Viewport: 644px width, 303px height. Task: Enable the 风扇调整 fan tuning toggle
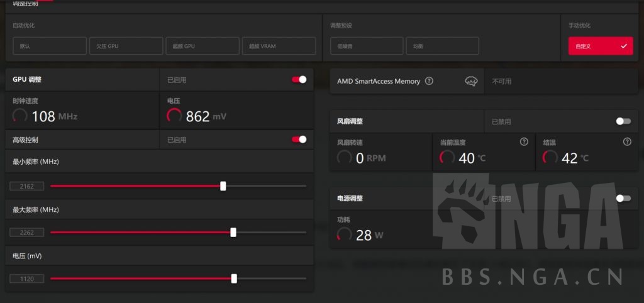623,121
